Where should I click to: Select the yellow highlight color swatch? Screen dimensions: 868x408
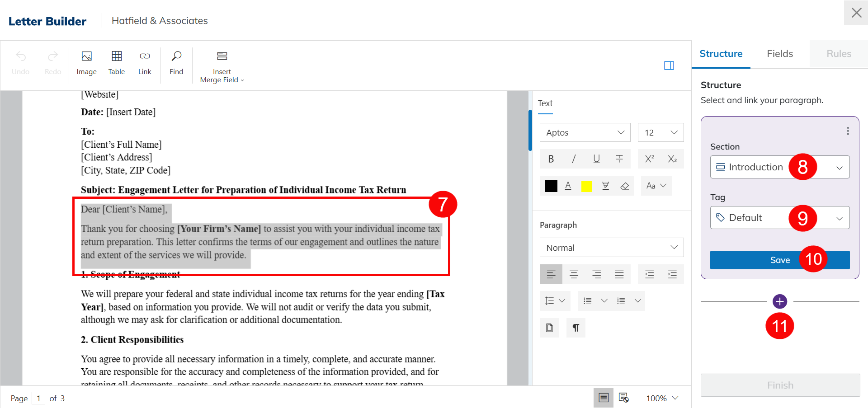[586, 186]
